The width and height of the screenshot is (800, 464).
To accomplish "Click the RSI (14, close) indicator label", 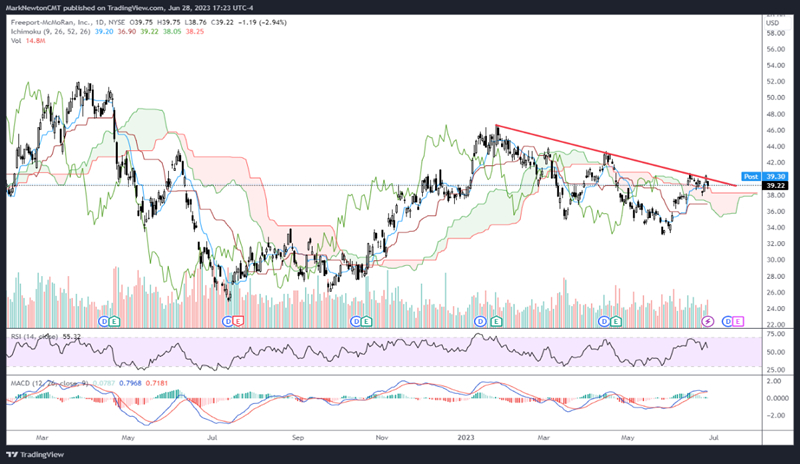I will pyautogui.click(x=34, y=337).
